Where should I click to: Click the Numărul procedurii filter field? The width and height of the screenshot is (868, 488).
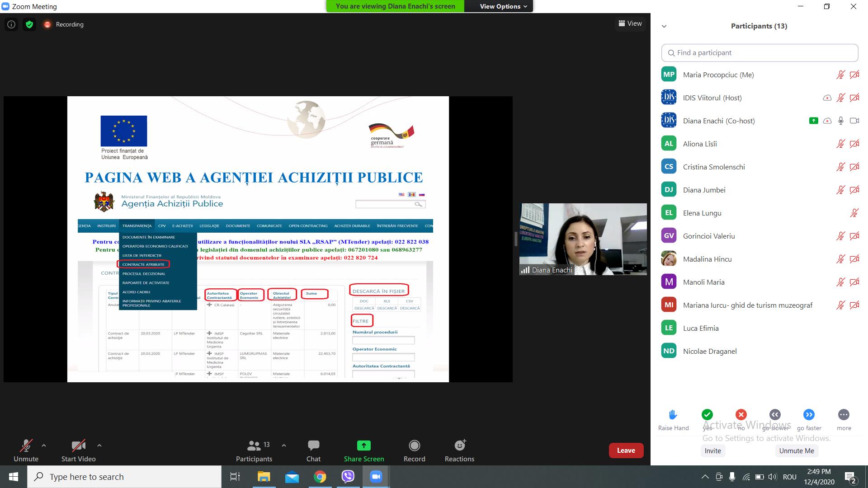click(x=383, y=340)
